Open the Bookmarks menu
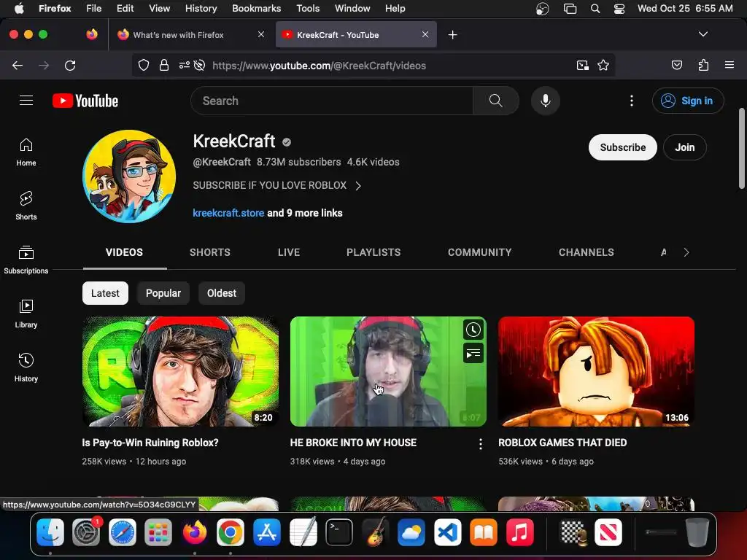Image resolution: width=747 pixels, height=560 pixels. tap(256, 8)
